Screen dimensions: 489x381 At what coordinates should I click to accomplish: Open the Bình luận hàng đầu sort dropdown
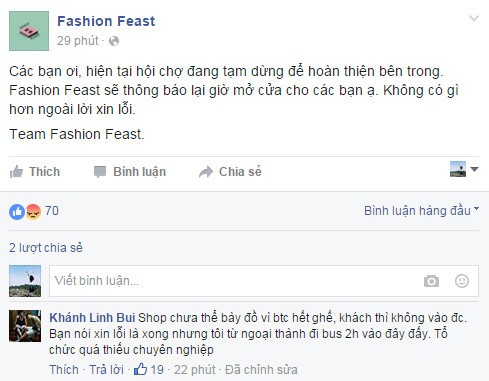pyautogui.click(x=421, y=211)
